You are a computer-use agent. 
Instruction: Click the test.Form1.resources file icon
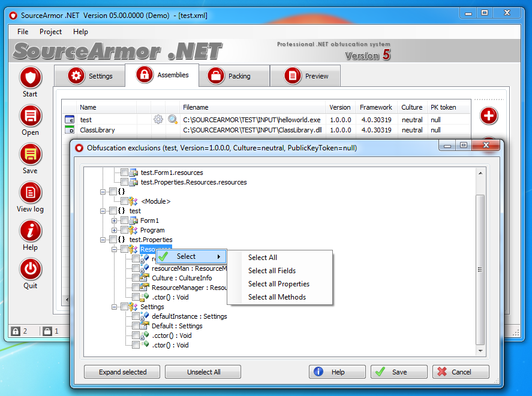coord(133,173)
